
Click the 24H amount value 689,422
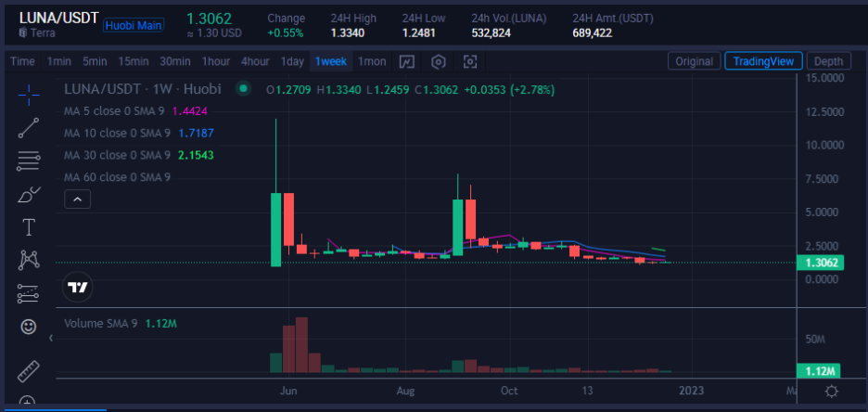[593, 33]
